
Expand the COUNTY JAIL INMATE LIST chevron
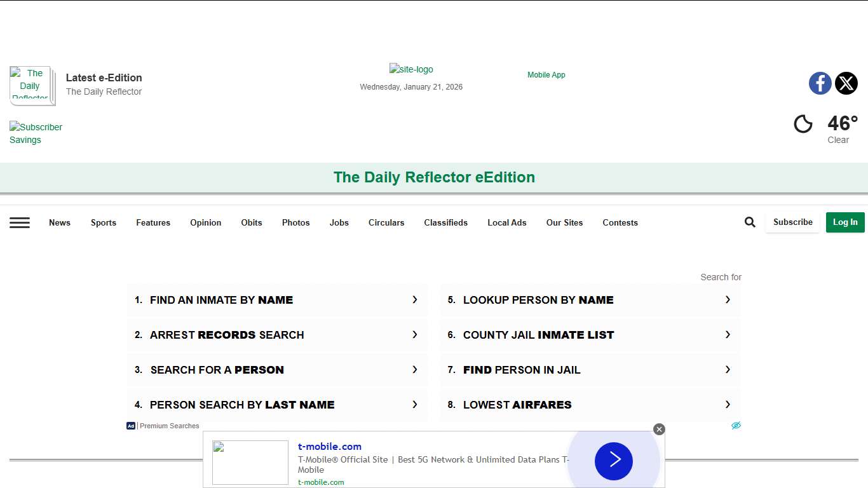(x=728, y=334)
